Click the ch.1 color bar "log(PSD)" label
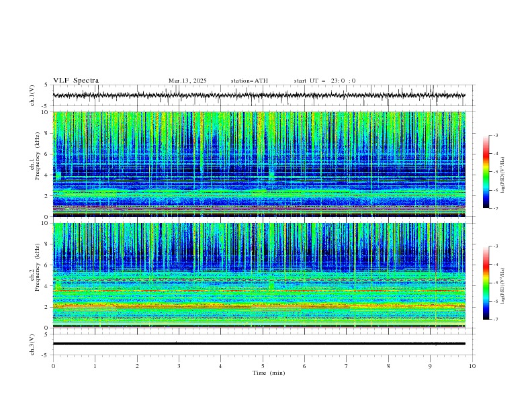 point(502,175)
